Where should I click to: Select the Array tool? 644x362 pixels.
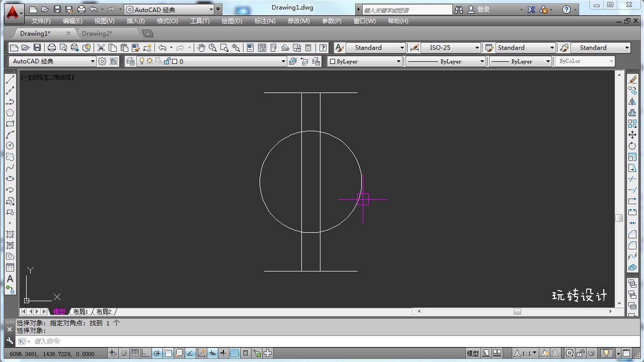(632, 124)
